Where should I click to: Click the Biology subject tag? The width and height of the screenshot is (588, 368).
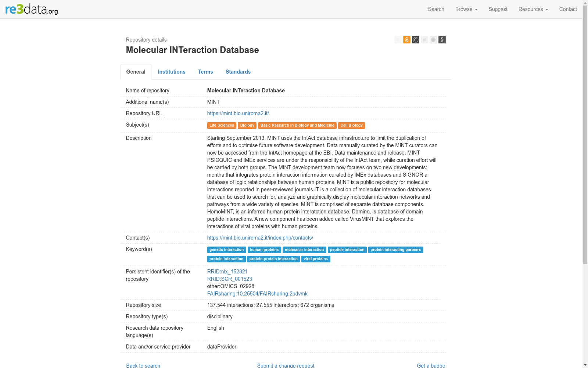tap(247, 125)
